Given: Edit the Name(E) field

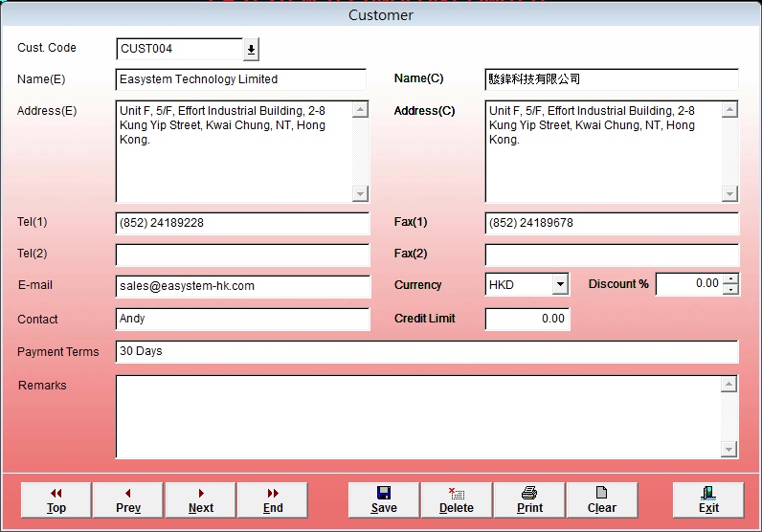Looking at the screenshot, I should point(241,79).
